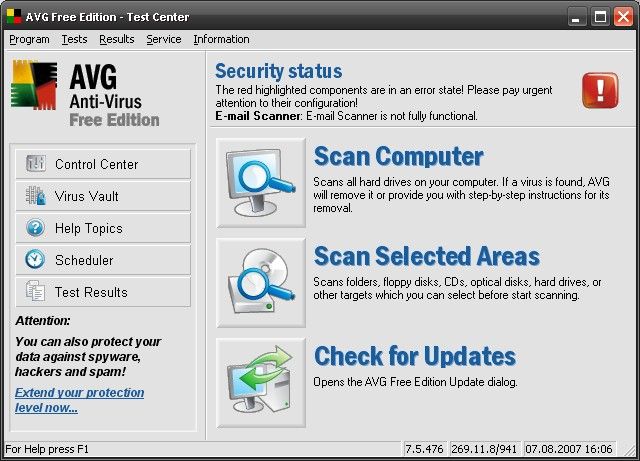640x461 pixels.
Task: Click the red security warning exclamation icon
Action: (x=600, y=90)
